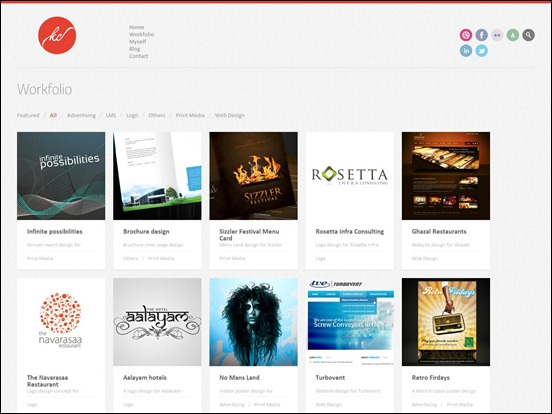The height and width of the screenshot is (414, 552).
Task: Open the Sizzler Festival Menu Card title
Action: point(249,235)
